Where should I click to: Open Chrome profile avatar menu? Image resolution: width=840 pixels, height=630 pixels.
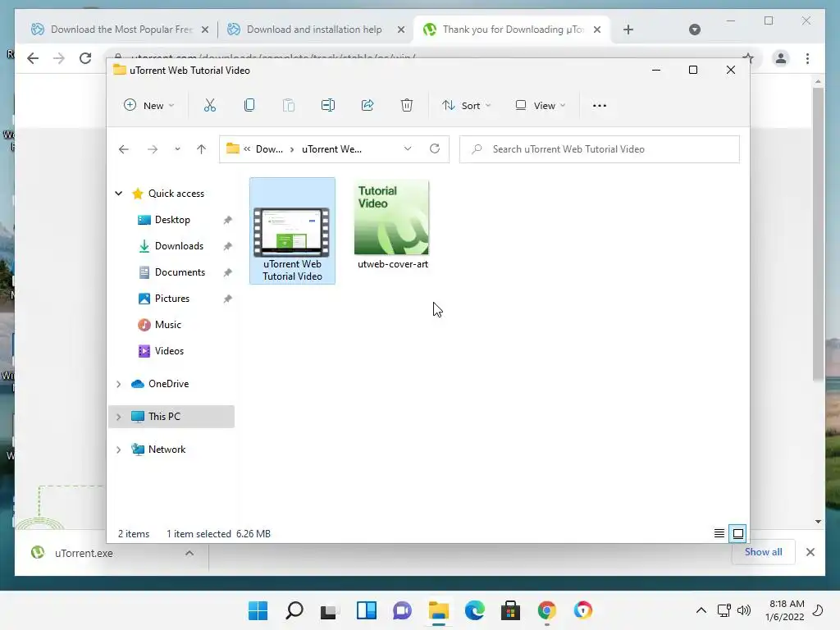click(x=781, y=58)
